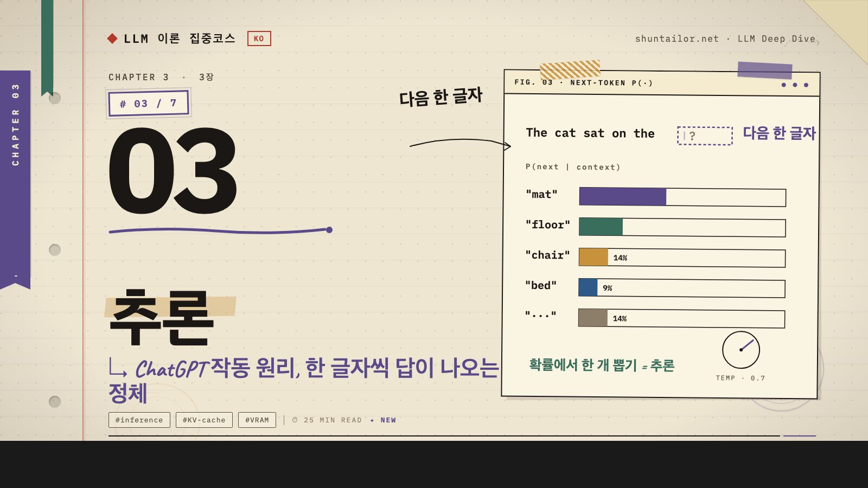Click the "The cat sat on the" prompt text
The height and width of the screenshot is (488, 868).
point(590,133)
